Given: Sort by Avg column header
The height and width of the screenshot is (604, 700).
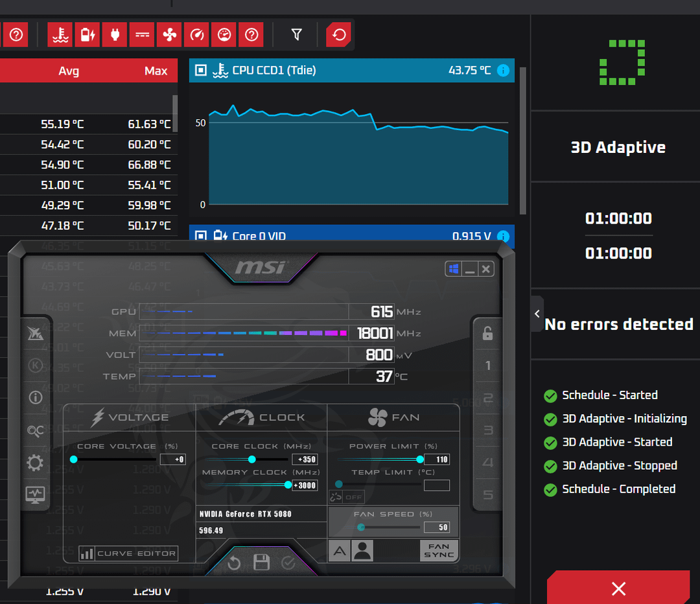Looking at the screenshot, I should [69, 71].
